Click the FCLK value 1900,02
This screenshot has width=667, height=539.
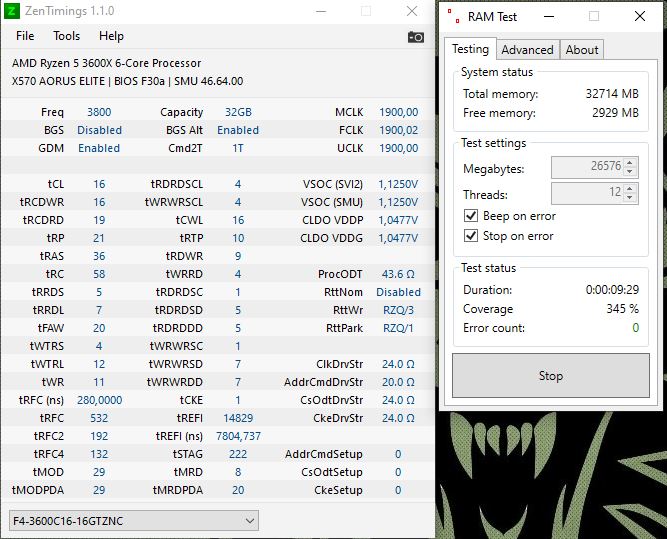point(399,130)
